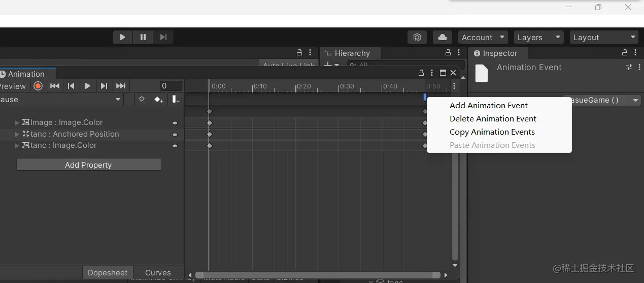Open the Hierarchy panel options menu
This screenshot has height=283, width=644.
pos(459,52)
